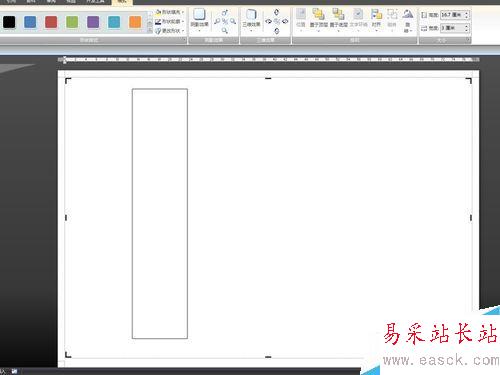Viewport: 500px width, 375px height.
Task: Select the blue shape style swatch
Action: click(x=30, y=22)
